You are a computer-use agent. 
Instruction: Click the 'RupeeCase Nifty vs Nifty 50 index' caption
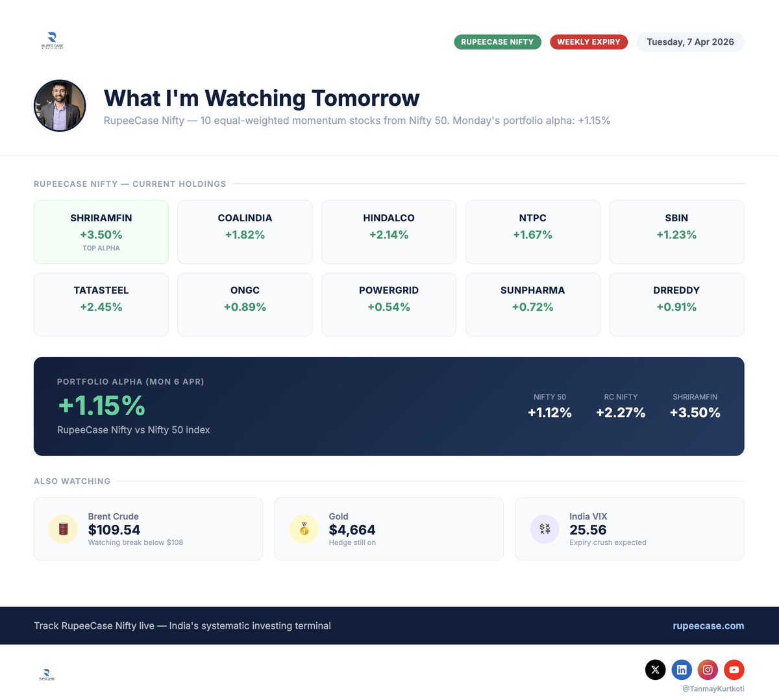pyautogui.click(x=134, y=430)
